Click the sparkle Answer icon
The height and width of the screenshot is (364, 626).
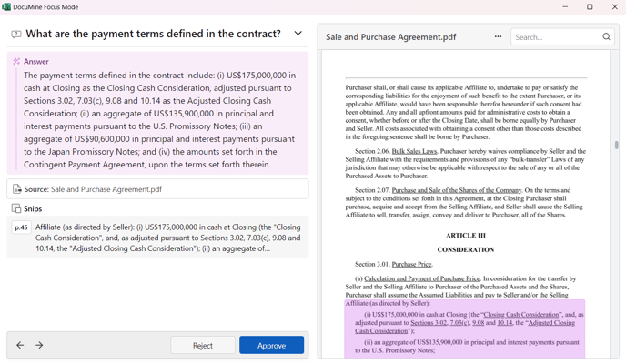16,62
